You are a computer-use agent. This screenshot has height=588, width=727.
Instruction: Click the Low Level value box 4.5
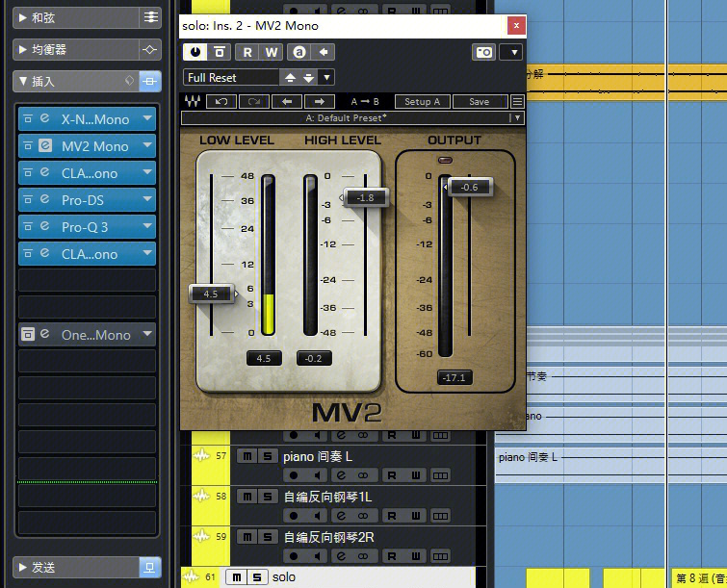264,358
